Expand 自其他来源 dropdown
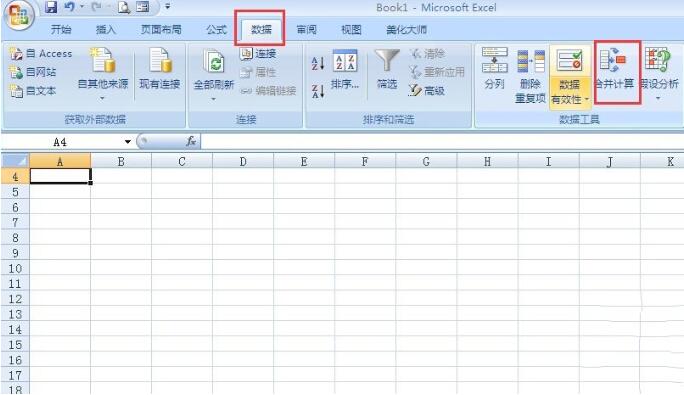The width and height of the screenshot is (684, 395). pos(103,99)
